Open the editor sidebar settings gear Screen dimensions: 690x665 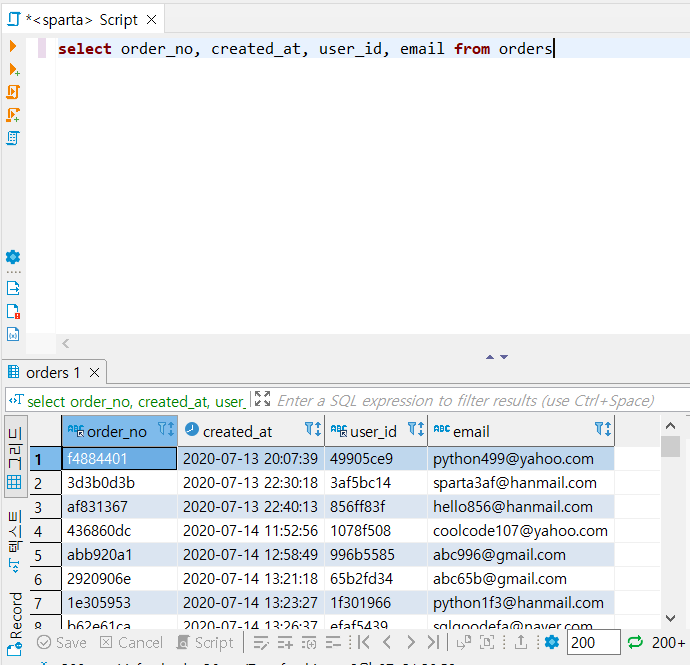(13, 257)
